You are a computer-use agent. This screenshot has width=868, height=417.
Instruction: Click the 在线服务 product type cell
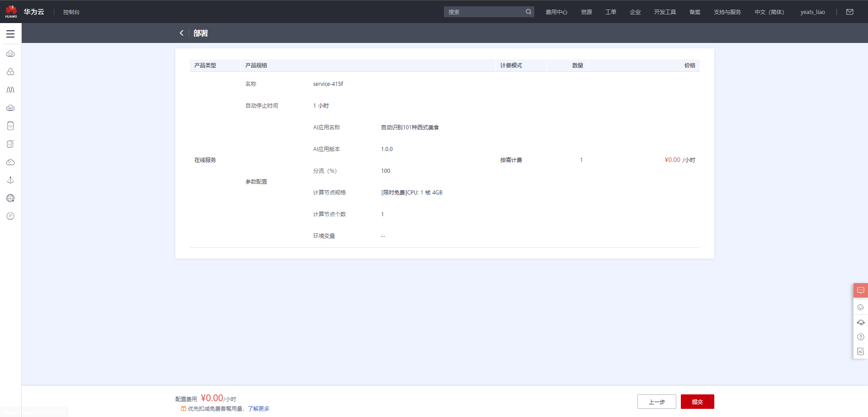tap(205, 160)
